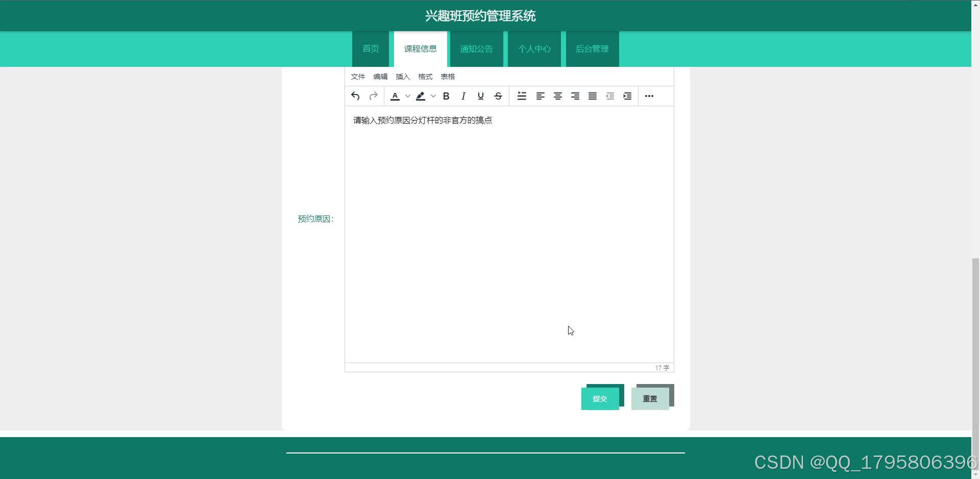Toggle underline formatting
Image resolution: width=980 pixels, height=479 pixels.
point(481,96)
